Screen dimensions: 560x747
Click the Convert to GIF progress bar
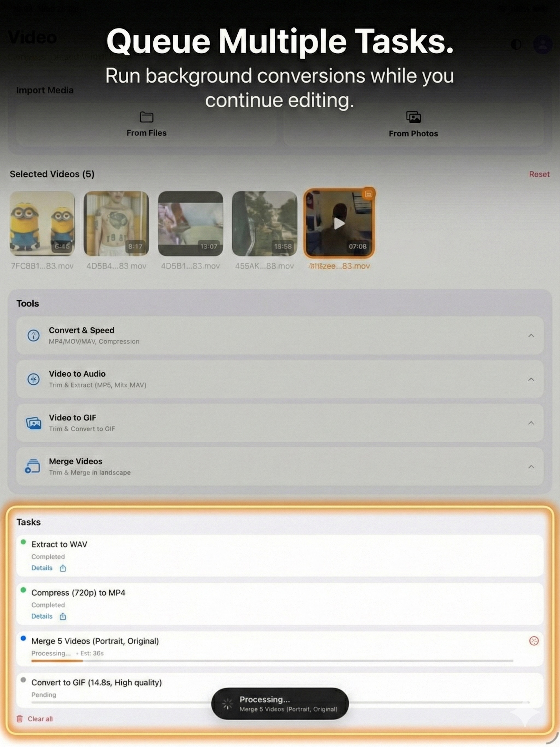click(x=280, y=702)
